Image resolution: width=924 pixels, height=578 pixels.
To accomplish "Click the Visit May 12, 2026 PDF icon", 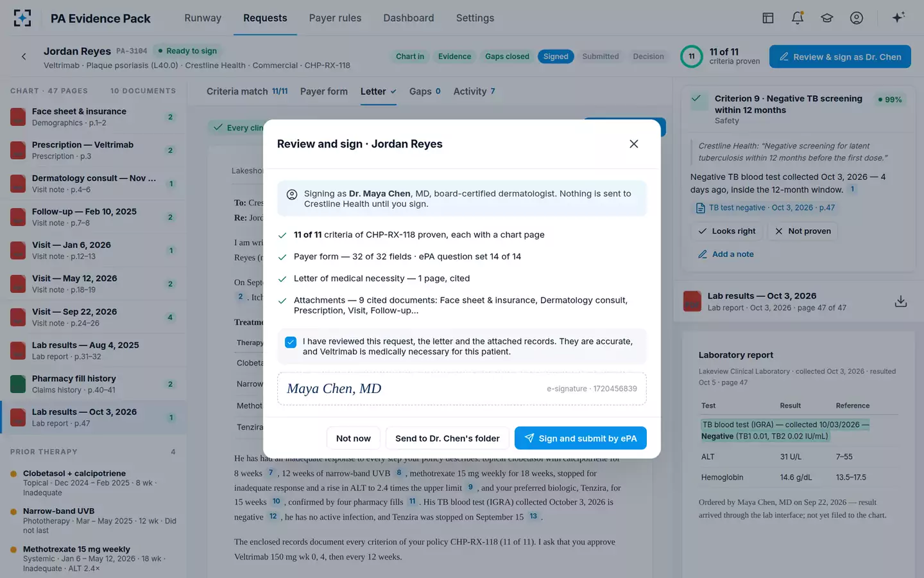I will [18, 284].
